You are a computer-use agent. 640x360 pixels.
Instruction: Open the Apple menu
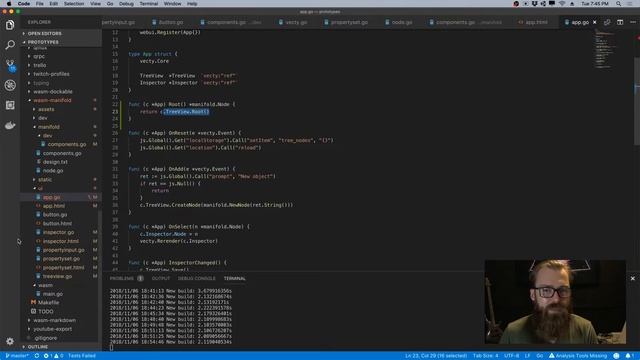click(x=9, y=4)
